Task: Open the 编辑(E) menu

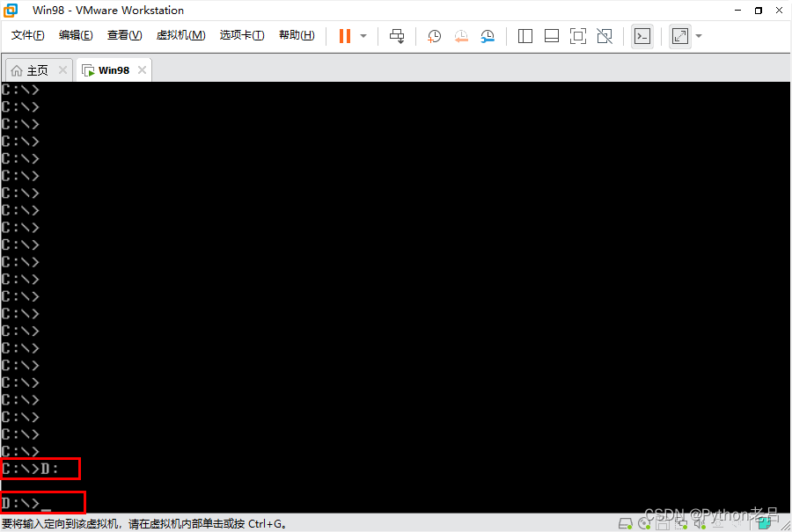Action: [x=76, y=35]
